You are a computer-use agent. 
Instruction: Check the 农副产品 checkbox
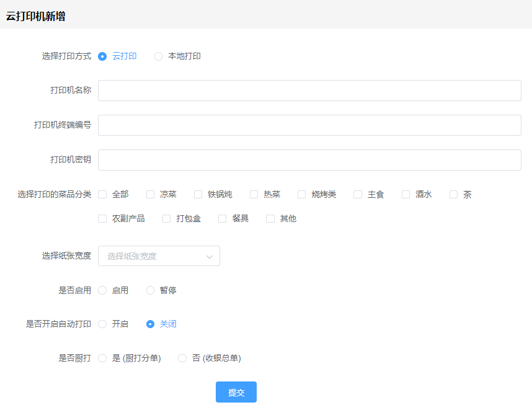pos(102,219)
